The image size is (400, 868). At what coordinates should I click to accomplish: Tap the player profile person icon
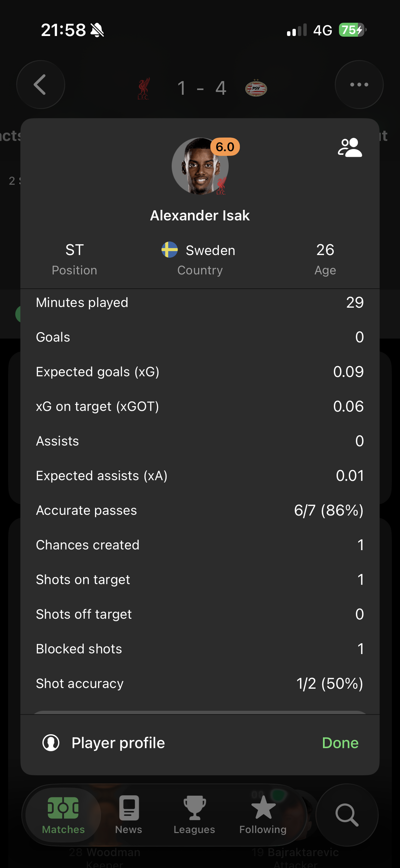[51, 743]
